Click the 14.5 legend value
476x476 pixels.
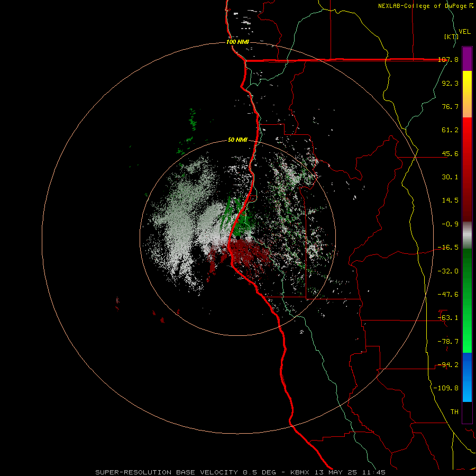coord(450,200)
